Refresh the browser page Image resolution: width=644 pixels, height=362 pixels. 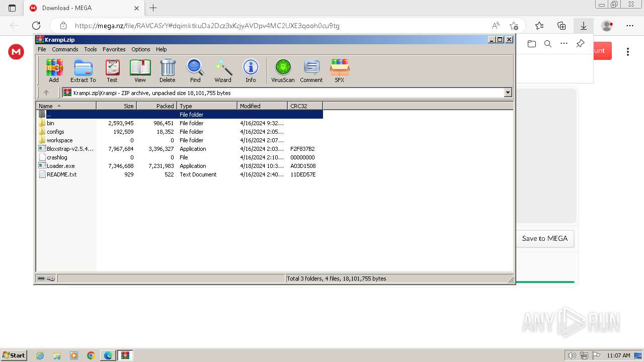point(36,26)
